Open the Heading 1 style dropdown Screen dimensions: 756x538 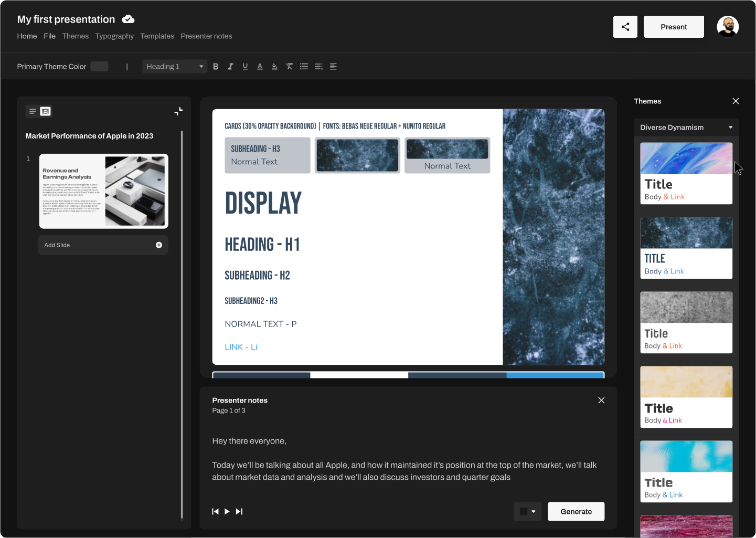(175, 67)
